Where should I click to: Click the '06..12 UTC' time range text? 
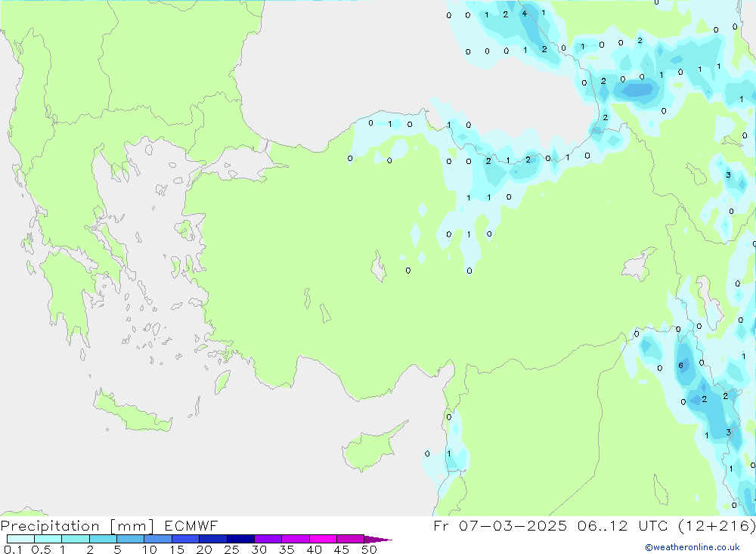(624, 526)
